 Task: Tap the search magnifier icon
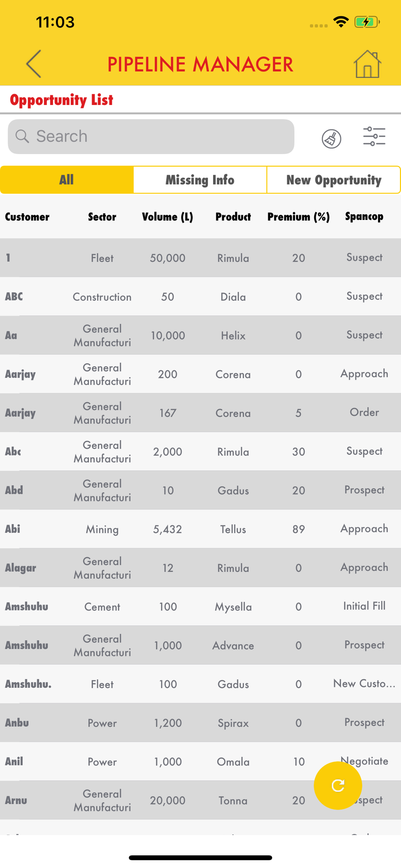point(22,136)
